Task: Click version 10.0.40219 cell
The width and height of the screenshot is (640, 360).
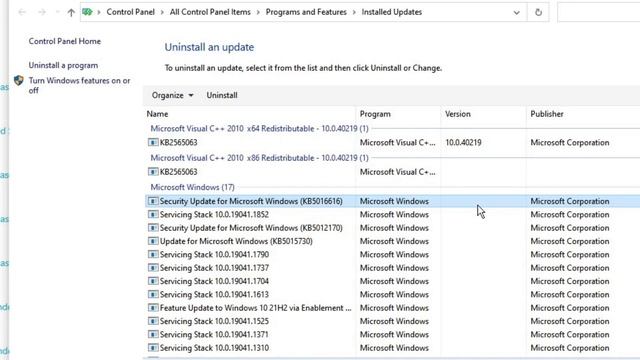Action: click(463, 142)
